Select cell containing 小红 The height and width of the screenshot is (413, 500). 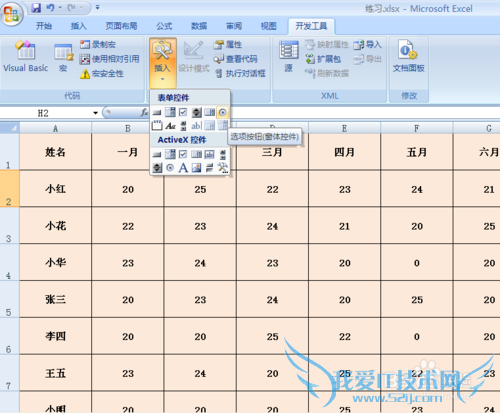[x=55, y=188]
